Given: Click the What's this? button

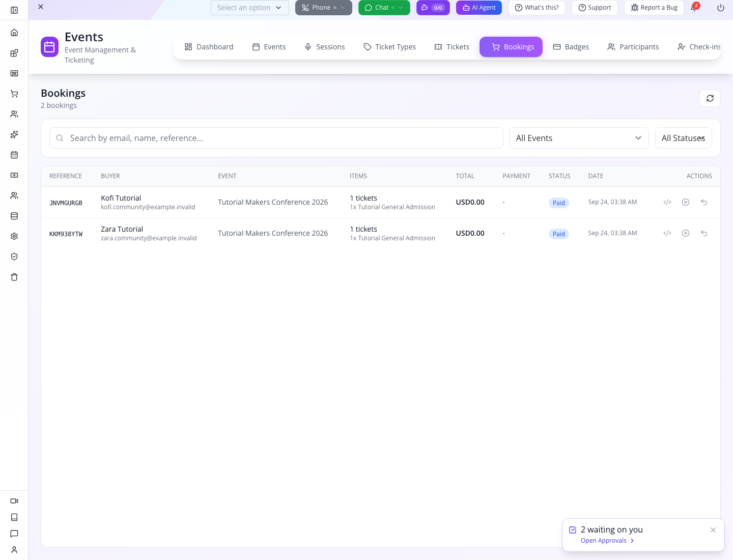Looking at the screenshot, I should (537, 8).
